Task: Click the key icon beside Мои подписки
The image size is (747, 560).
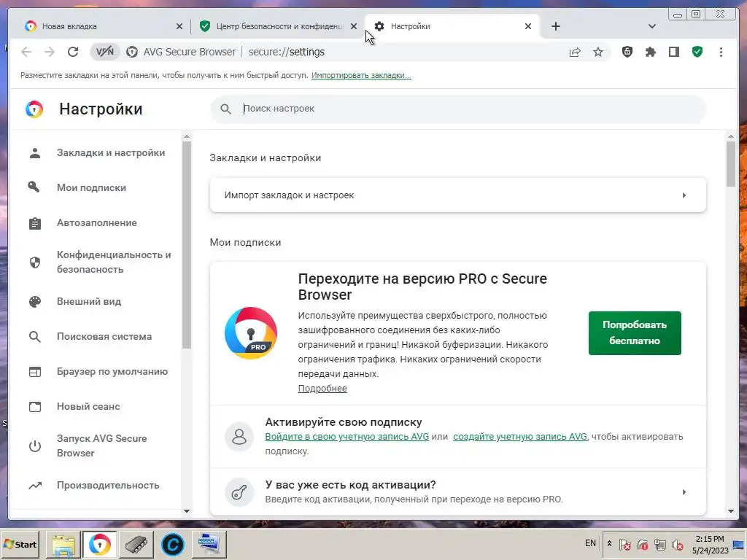Action: click(x=34, y=187)
